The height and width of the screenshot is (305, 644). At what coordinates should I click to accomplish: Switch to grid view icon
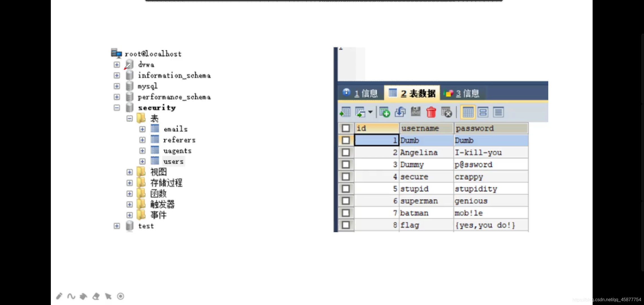click(x=468, y=112)
